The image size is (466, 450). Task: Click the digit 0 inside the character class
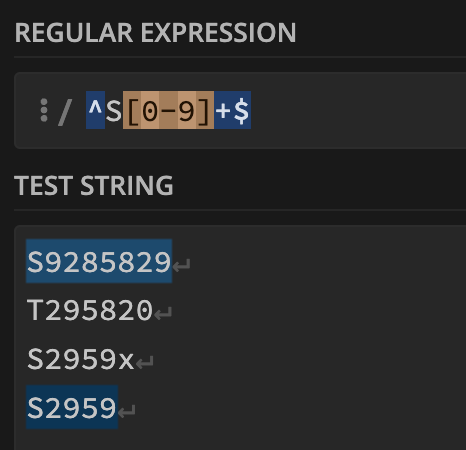[150, 110]
